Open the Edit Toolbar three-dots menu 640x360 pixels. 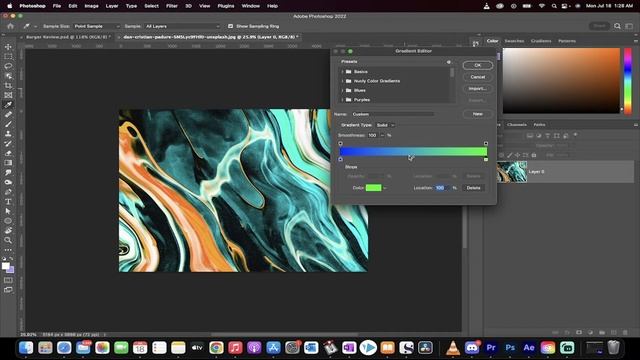tap(8, 250)
